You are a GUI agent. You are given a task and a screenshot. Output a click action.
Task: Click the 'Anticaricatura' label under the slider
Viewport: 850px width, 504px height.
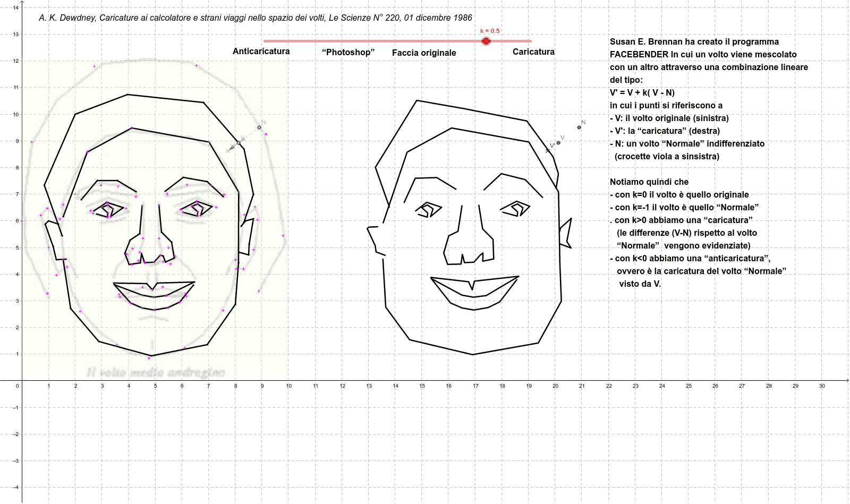click(261, 52)
